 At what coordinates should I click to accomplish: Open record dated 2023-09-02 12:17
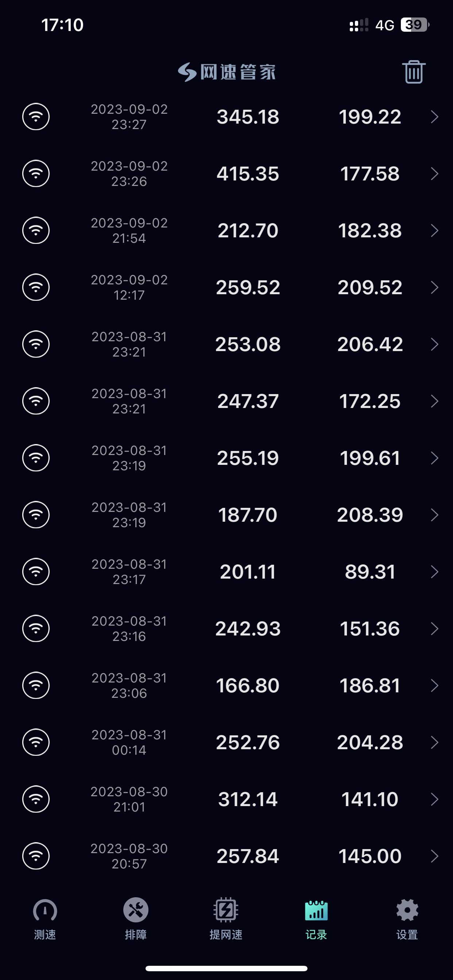129,287
